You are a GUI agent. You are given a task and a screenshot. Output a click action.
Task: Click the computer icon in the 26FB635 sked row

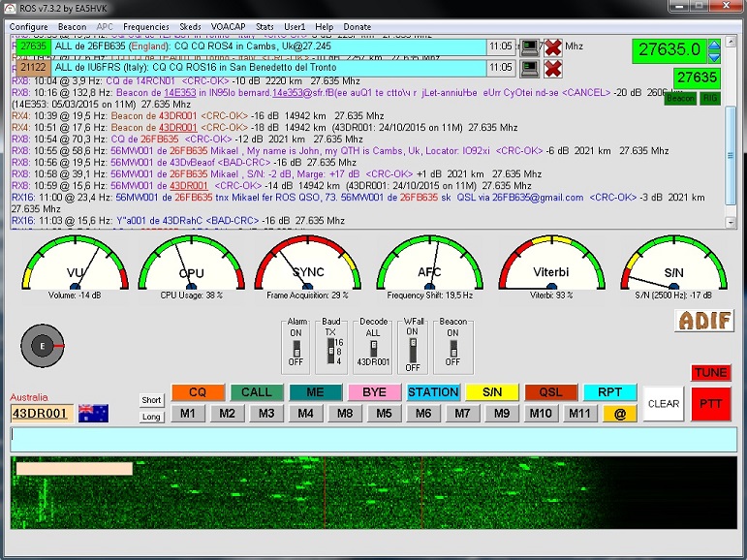(x=529, y=47)
